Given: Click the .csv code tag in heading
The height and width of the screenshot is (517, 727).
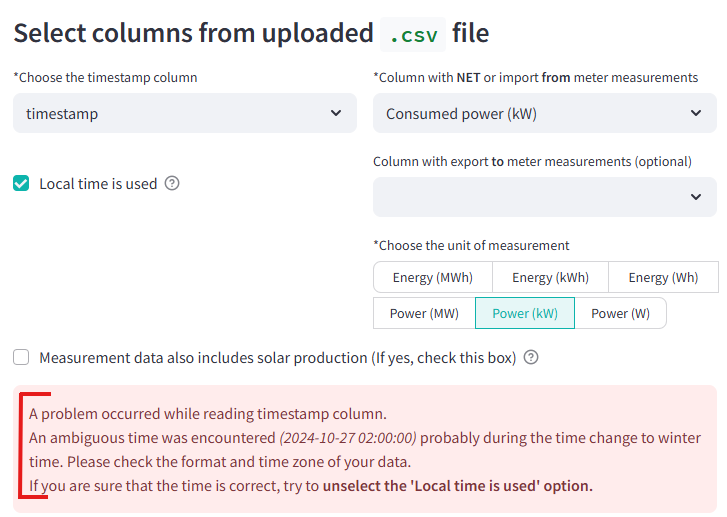Looking at the screenshot, I should 413,34.
